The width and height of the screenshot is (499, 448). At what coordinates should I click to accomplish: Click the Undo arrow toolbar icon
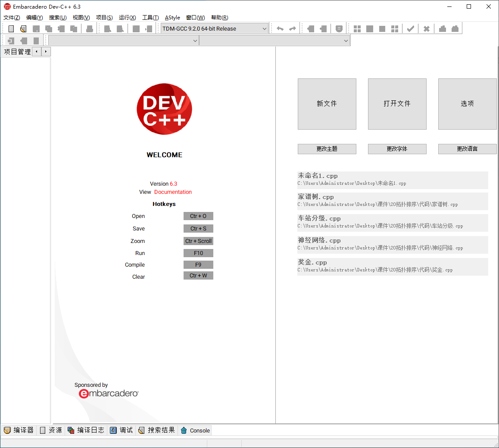tap(280, 28)
